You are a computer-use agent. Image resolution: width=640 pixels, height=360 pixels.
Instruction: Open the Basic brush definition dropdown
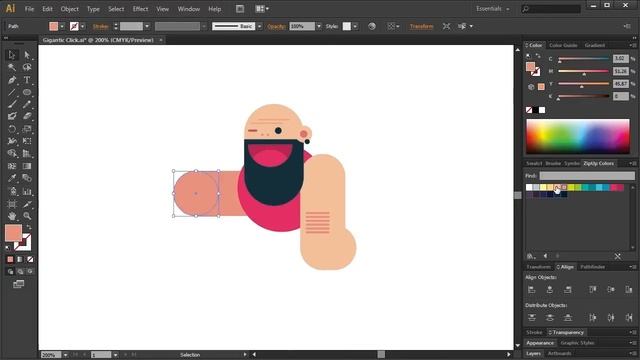click(x=259, y=27)
